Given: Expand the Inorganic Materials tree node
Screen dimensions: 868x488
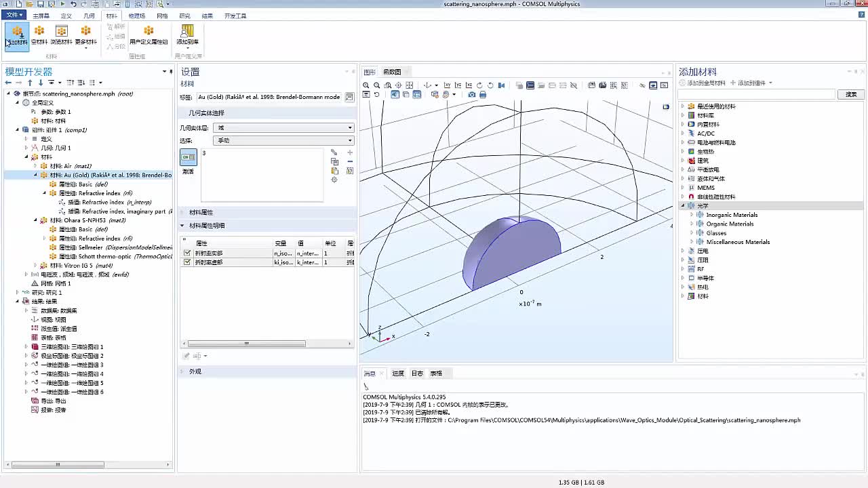Looking at the screenshot, I should click(692, 215).
